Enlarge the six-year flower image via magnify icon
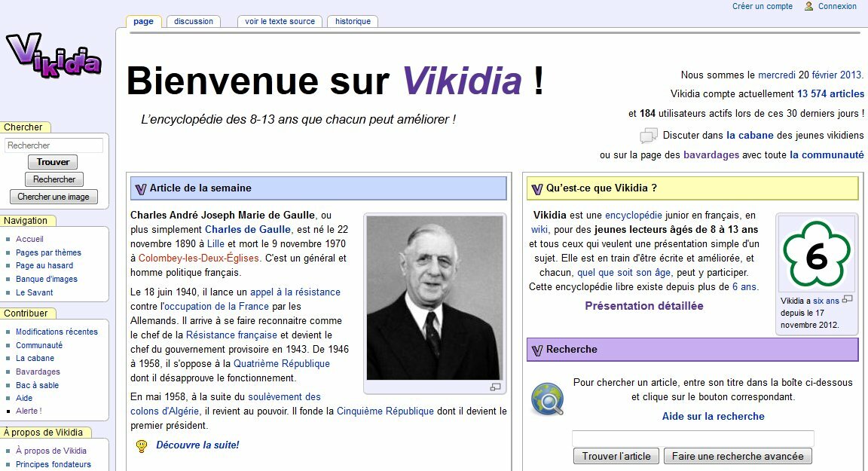868x471 pixels. pyautogui.click(x=847, y=299)
